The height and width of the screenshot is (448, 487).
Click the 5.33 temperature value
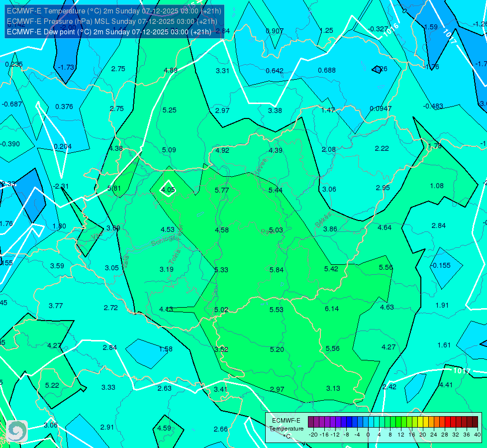tap(221, 270)
